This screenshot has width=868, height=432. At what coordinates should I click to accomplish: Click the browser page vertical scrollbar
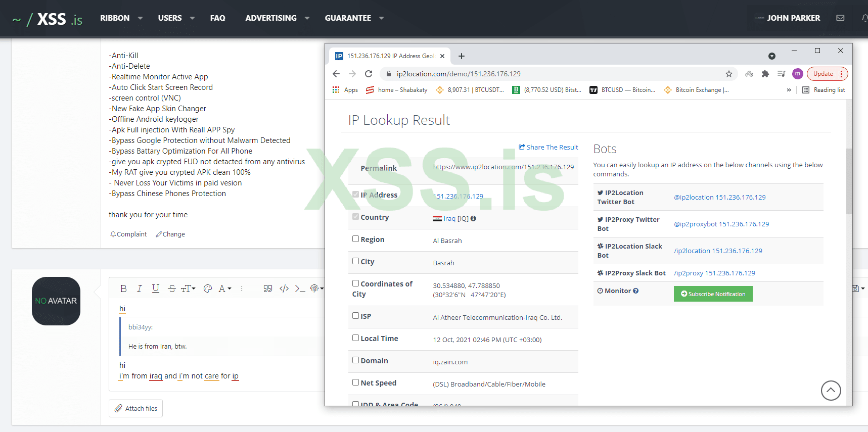click(849, 182)
